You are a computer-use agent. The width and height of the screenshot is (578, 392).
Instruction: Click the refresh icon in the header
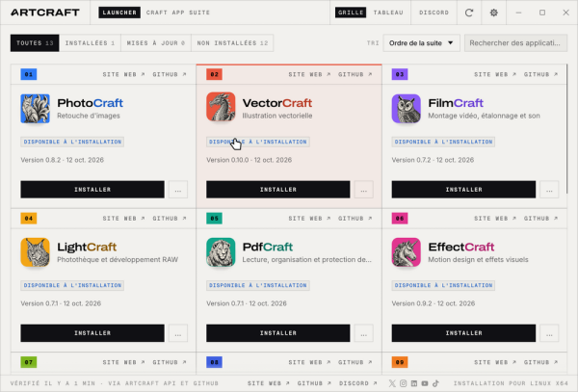(x=469, y=13)
